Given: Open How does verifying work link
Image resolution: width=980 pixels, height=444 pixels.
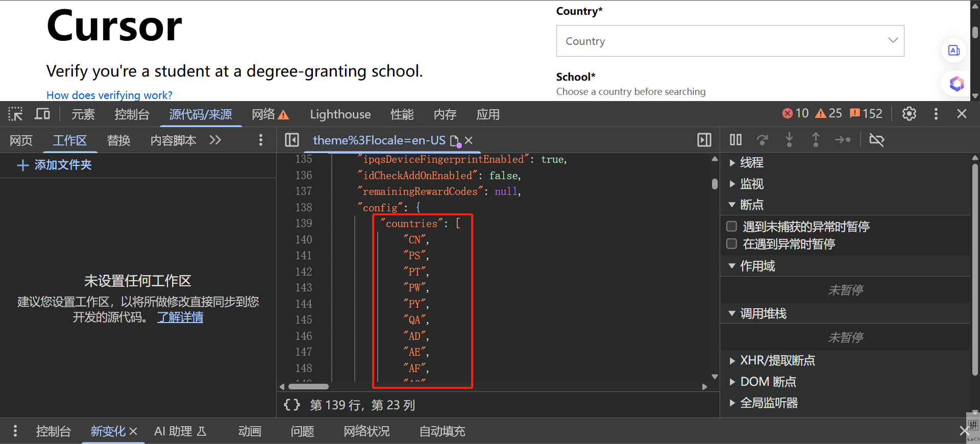Looking at the screenshot, I should [109, 95].
